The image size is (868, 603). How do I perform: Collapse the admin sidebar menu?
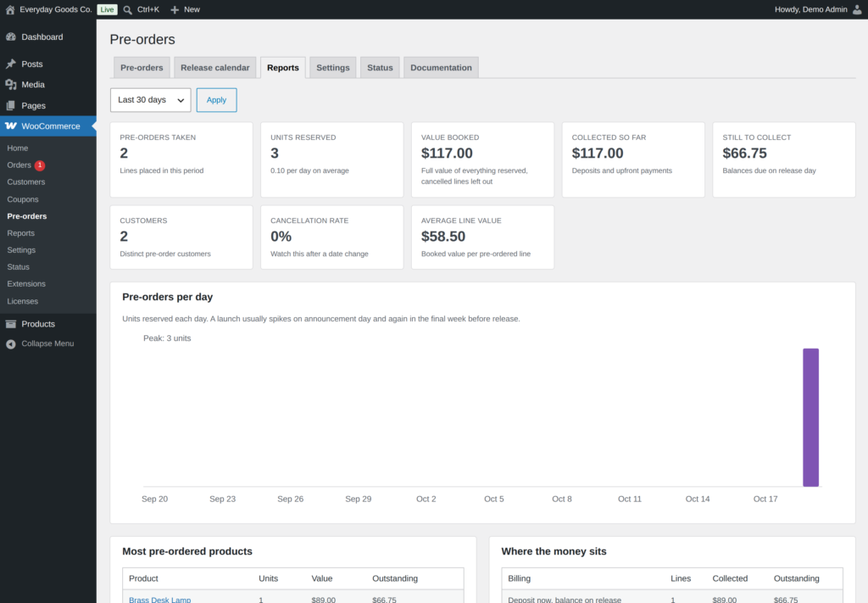point(48,343)
